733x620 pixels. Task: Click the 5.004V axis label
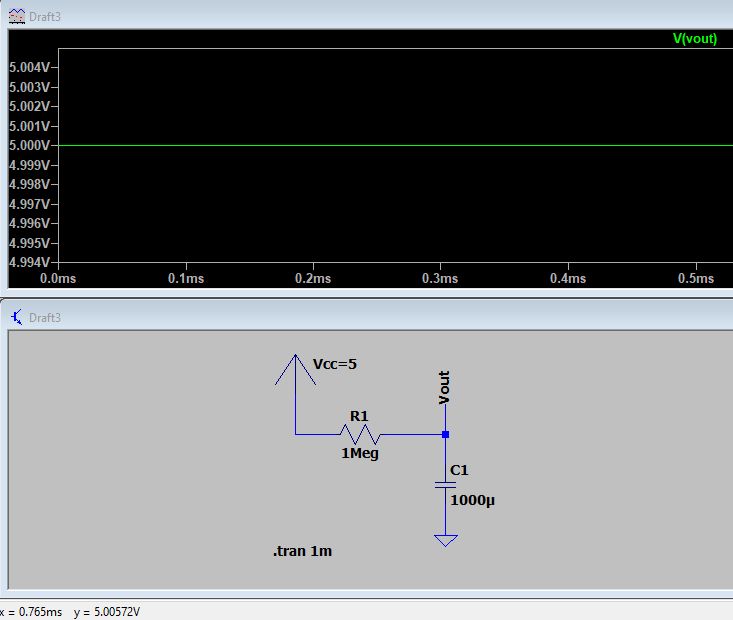click(29, 67)
